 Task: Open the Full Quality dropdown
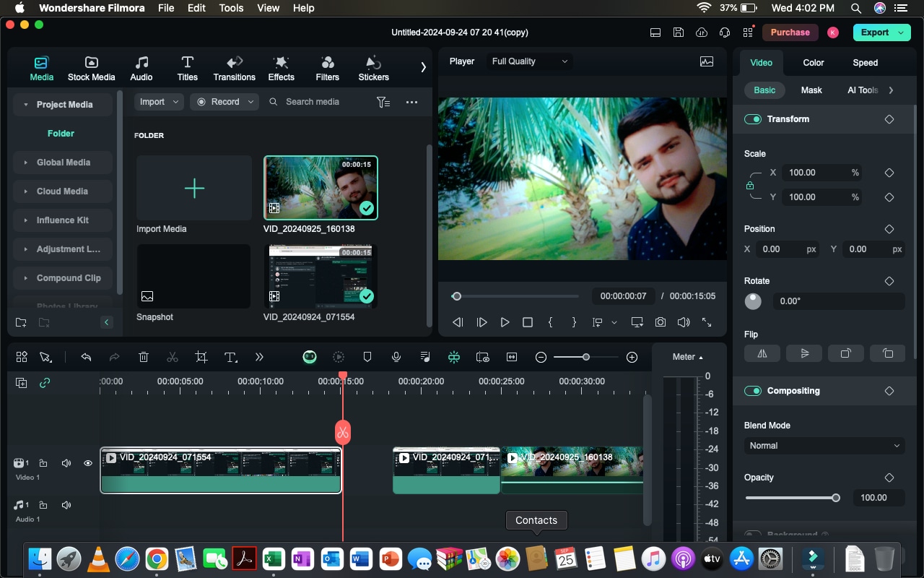tap(530, 61)
